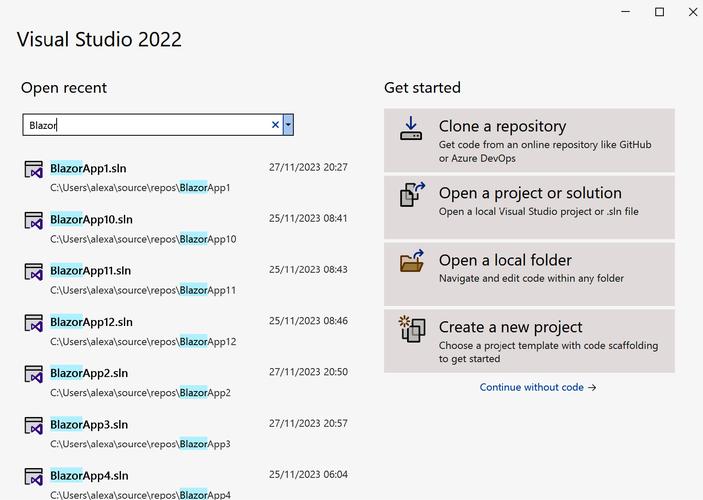The image size is (703, 500).
Task: Minimize the Visual Studio 2022 window
Action: (625, 12)
